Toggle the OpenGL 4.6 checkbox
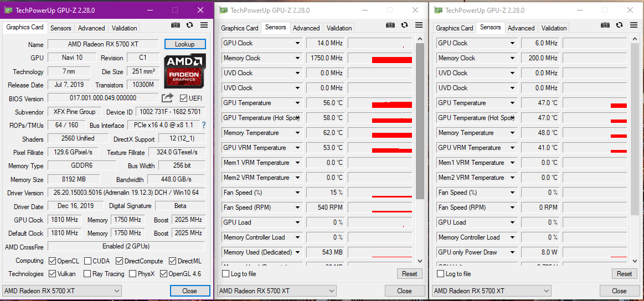 [163, 273]
